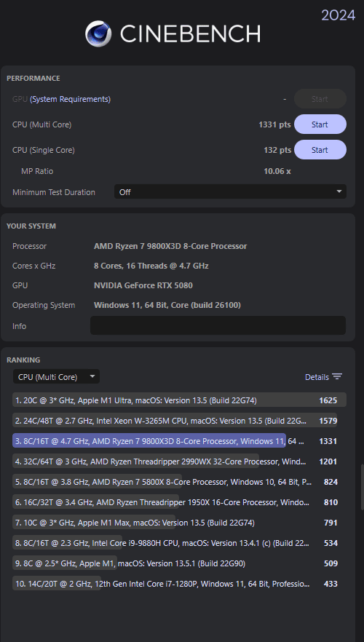
Task: Click the Details link in Ranking
Action: (x=317, y=377)
